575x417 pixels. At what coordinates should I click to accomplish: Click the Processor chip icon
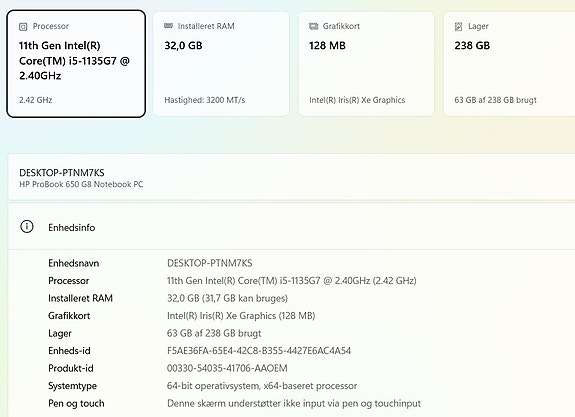click(x=23, y=26)
